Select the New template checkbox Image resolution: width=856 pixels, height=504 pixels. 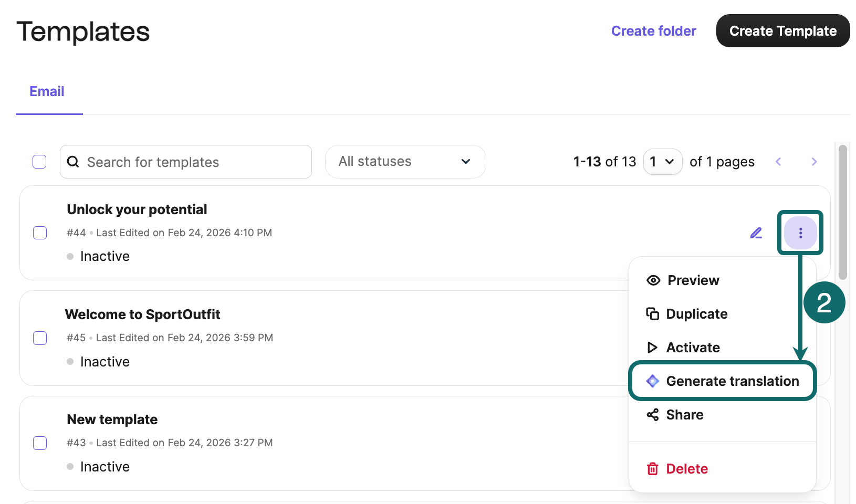pos(40,443)
